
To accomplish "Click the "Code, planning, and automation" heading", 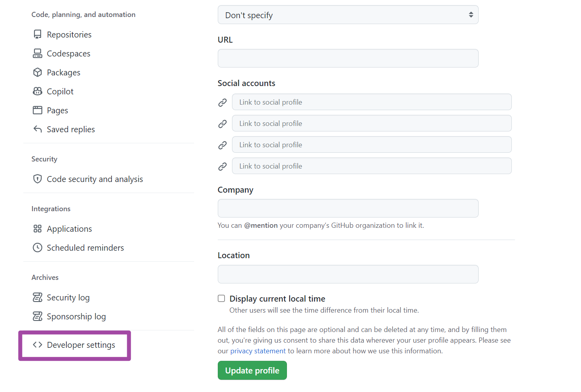I will (83, 15).
